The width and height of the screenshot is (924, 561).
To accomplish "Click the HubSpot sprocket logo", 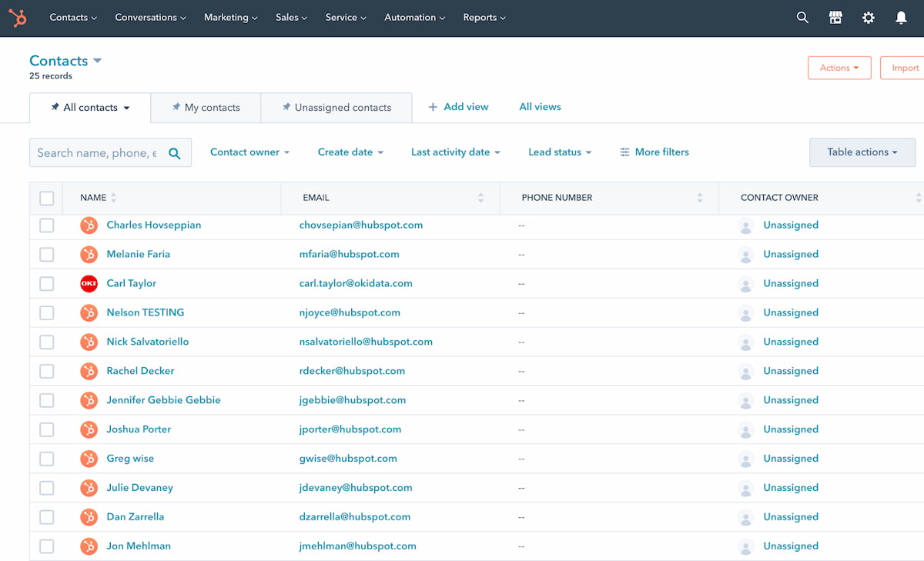I will click(x=17, y=18).
